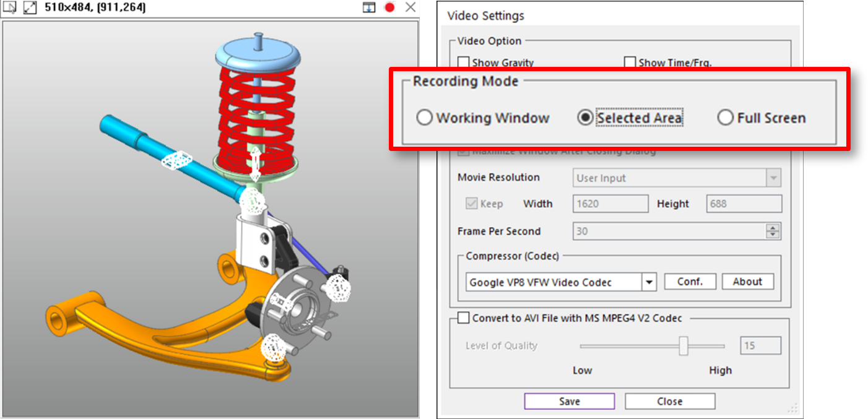This screenshot has height=419, width=868.
Task: Click the Frame Per Second stepper arrows
Action: tap(773, 231)
